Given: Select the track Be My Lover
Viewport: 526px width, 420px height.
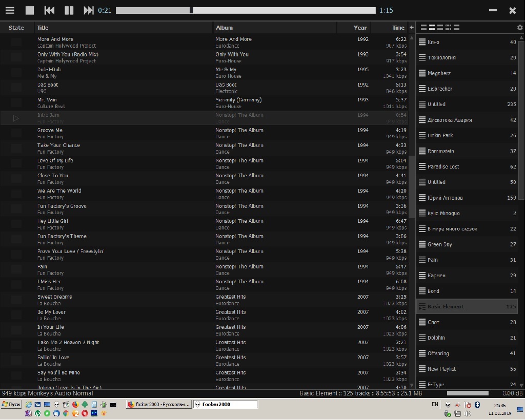Looking at the screenshot, I should (204, 315).
